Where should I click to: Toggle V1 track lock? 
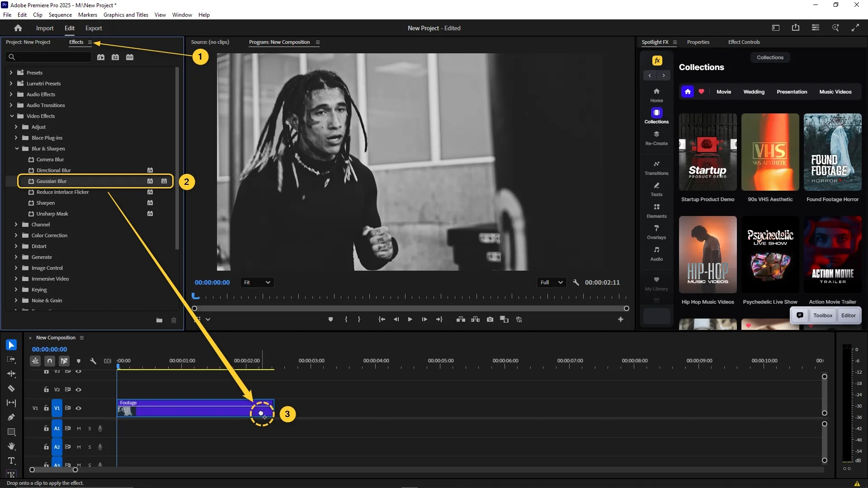(x=46, y=408)
